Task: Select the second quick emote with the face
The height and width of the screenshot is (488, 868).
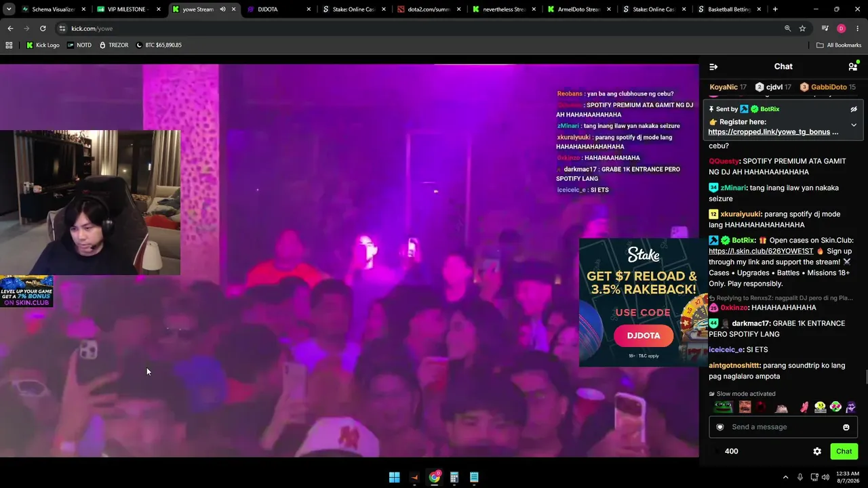Action: tap(745, 407)
